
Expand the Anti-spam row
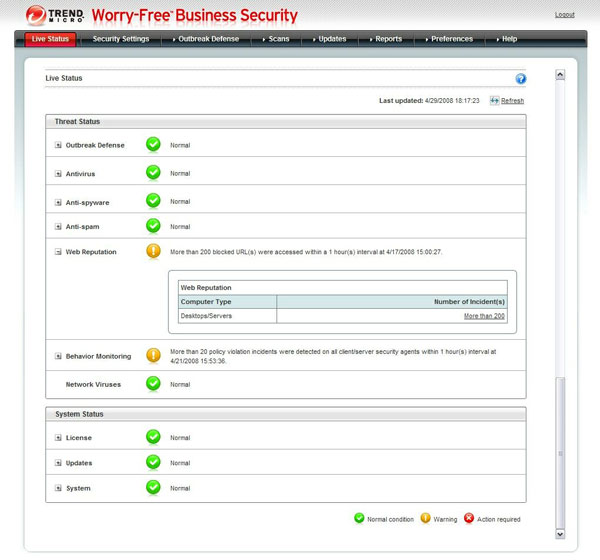point(58,227)
